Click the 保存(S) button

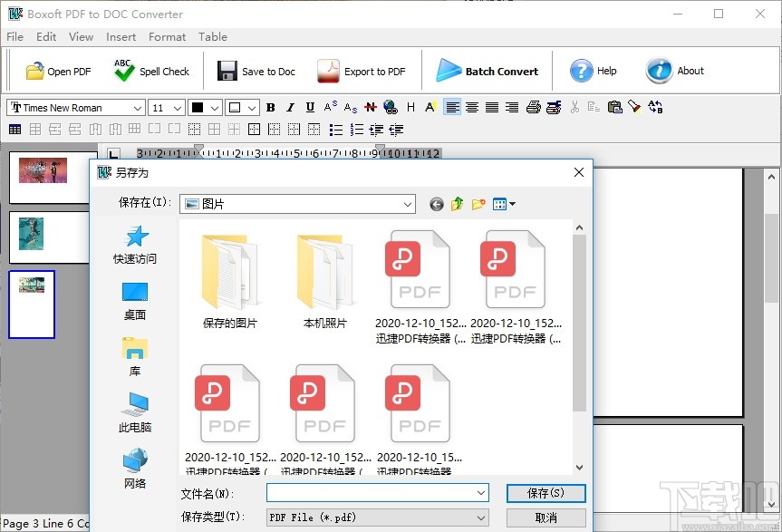[545, 493]
